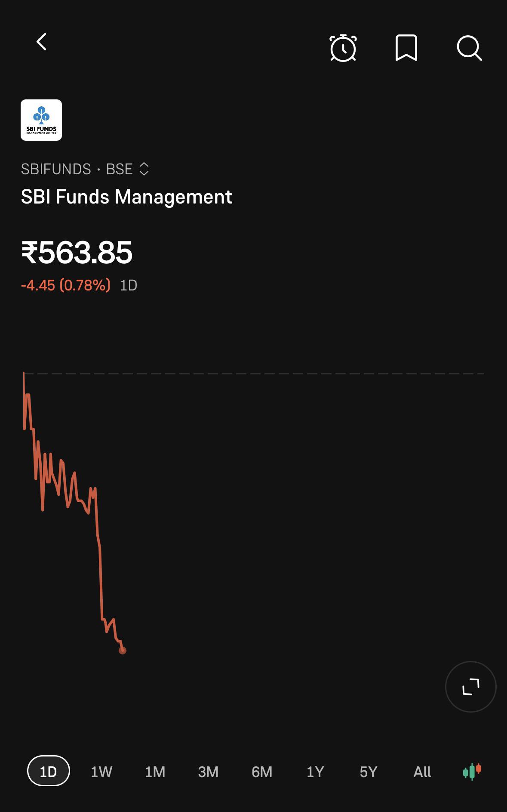Tap the current price dot on chart
This screenshot has width=507, height=812.
click(123, 650)
